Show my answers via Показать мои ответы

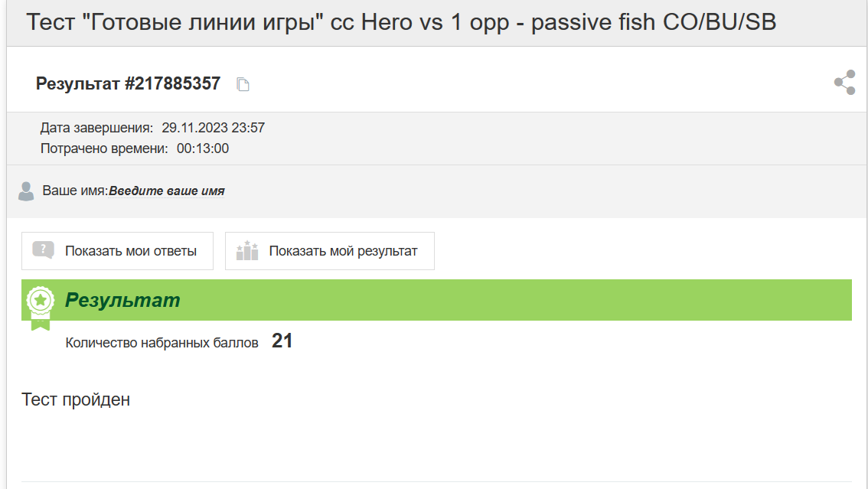(117, 251)
